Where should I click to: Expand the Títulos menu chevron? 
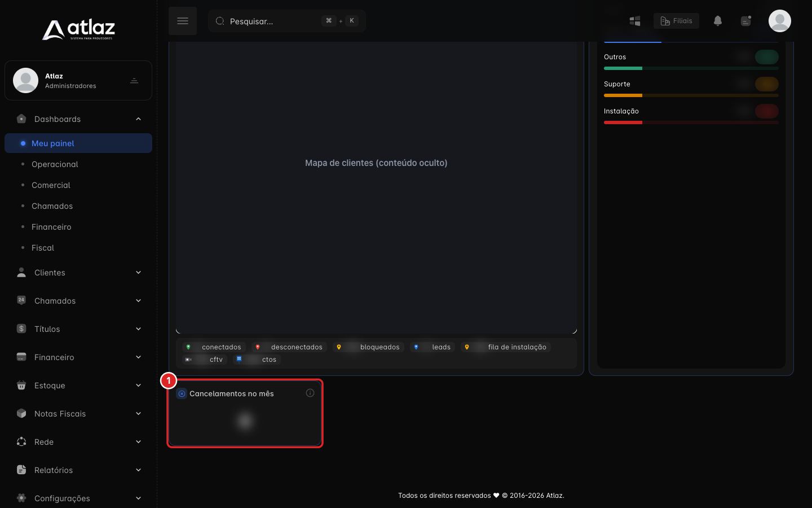[138, 329]
